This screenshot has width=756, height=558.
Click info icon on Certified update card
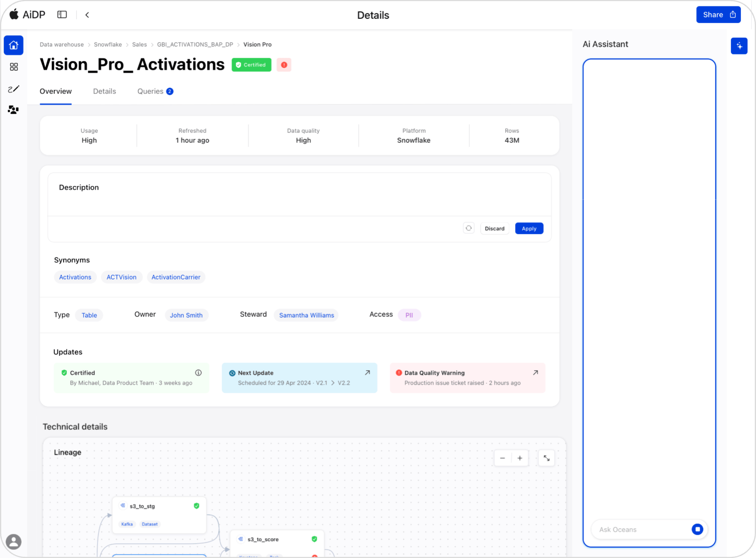tap(198, 373)
